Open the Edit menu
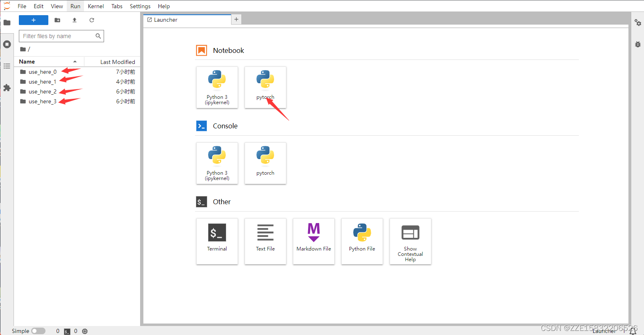Image resolution: width=644 pixels, height=335 pixels. (39, 6)
